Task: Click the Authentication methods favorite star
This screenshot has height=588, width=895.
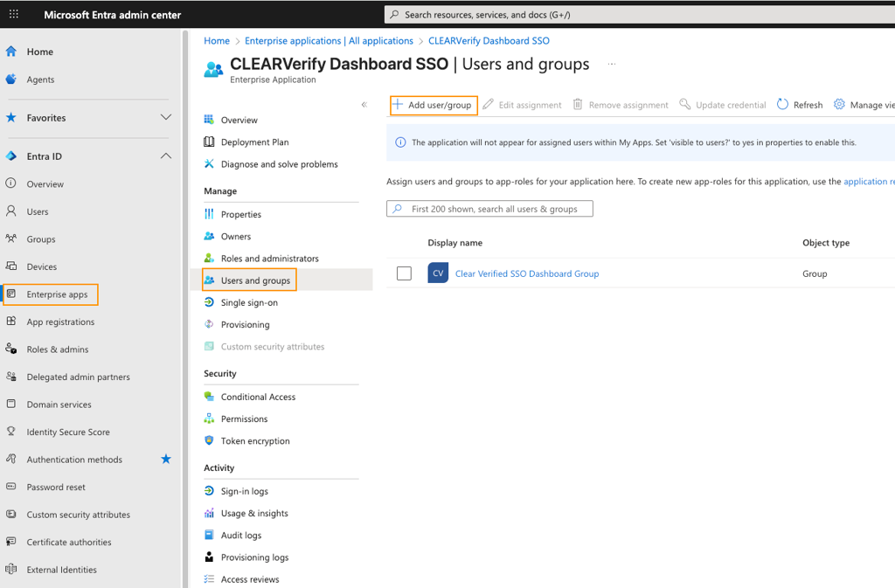Action: [x=165, y=459]
